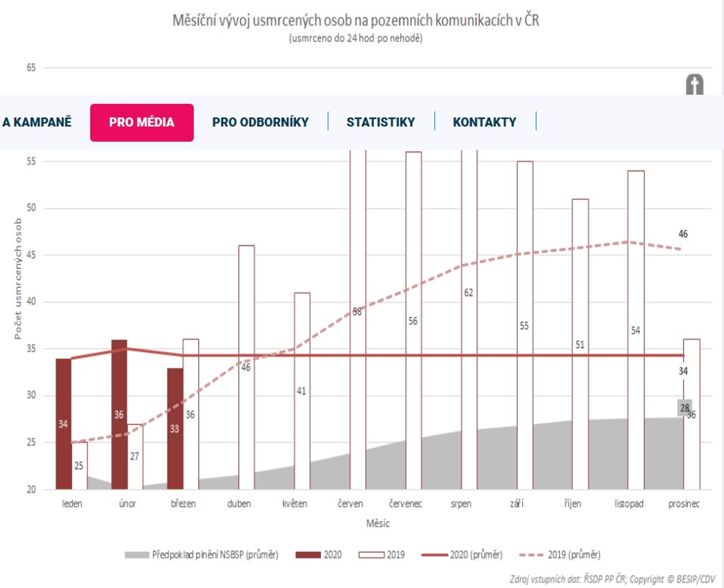The width and height of the screenshot is (724, 588).
Task: Click the 'červen' axis label
Action: [x=350, y=504]
